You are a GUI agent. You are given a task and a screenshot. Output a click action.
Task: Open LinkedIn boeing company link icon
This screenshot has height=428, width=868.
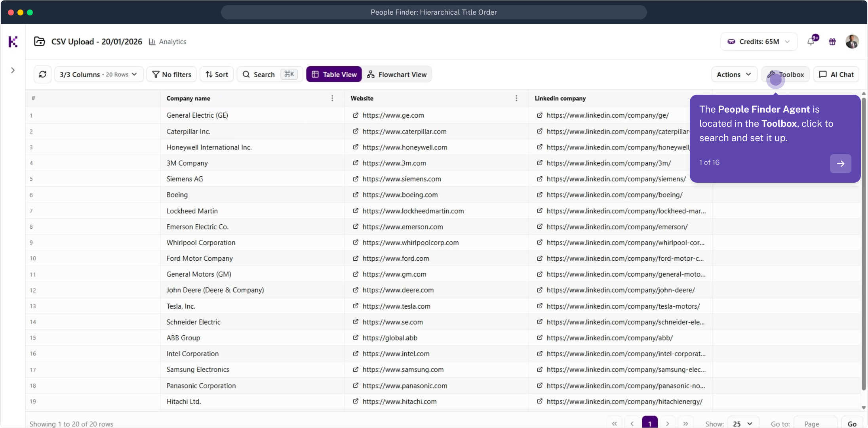540,195
